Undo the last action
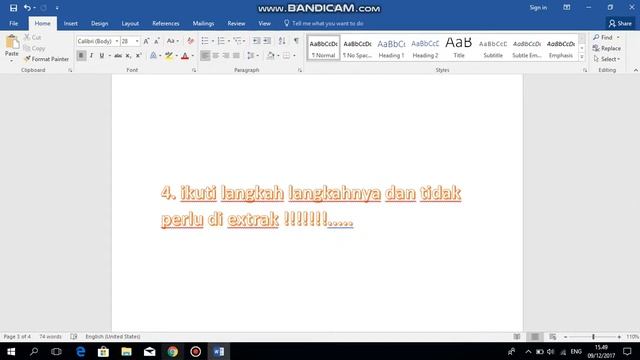The height and width of the screenshot is (360, 640). pyautogui.click(x=27, y=8)
